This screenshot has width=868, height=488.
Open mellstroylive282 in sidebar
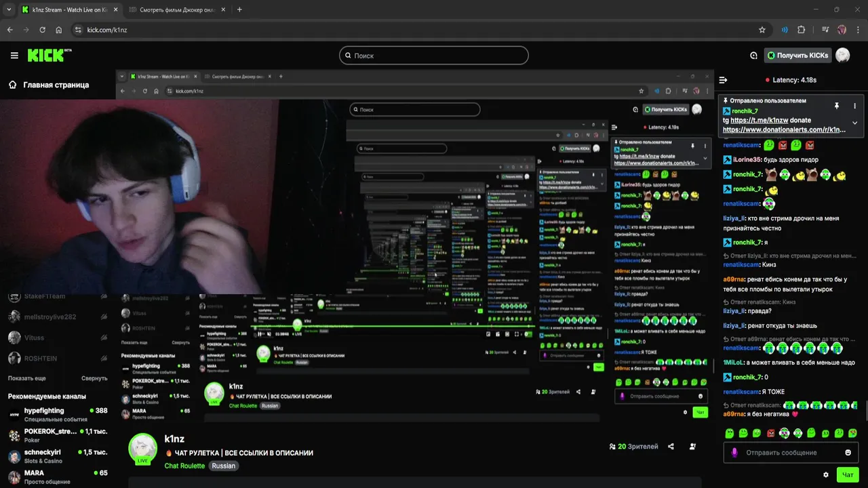click(58, 317)
